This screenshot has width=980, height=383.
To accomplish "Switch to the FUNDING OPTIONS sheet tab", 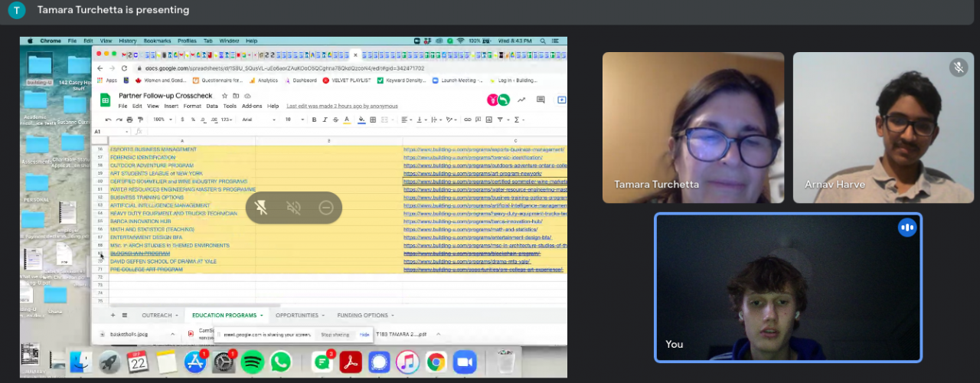I will click(x=363, y=315).
